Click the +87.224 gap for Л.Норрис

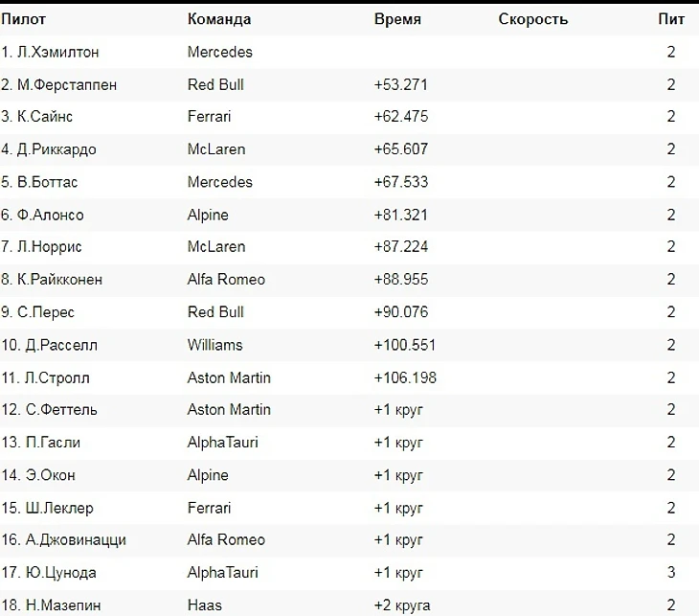coord(401,246)
